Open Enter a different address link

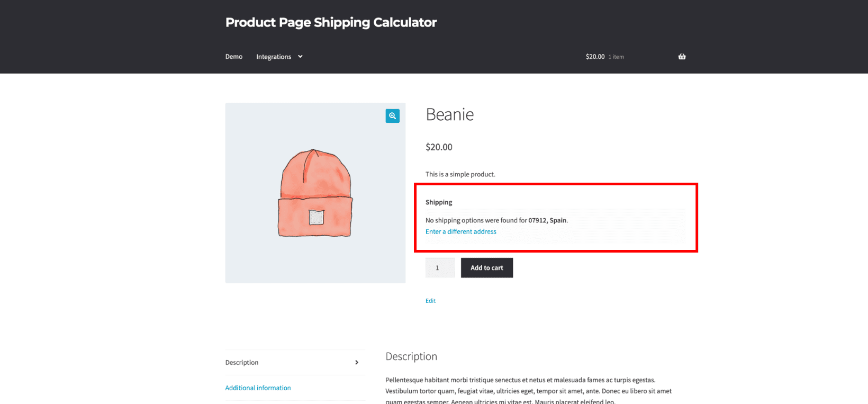(460, 231)
